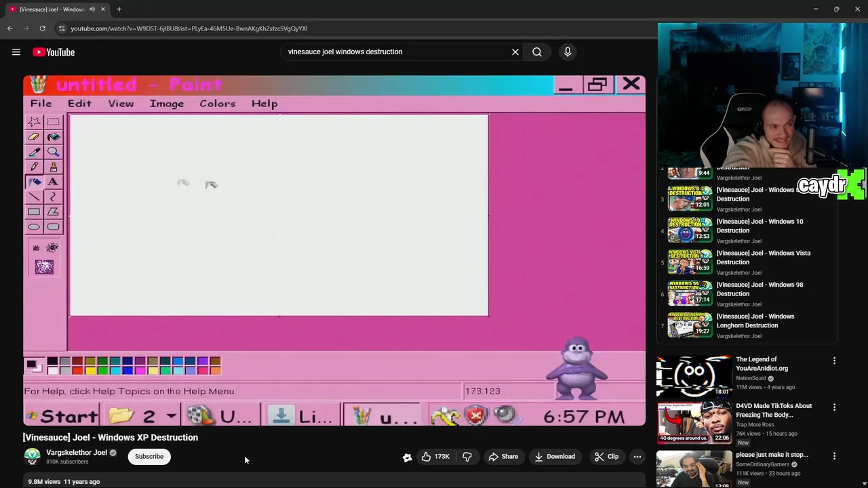Mute the tab via its speaker icon
This screenshot has width=868, height=488.
coord(92,9)
